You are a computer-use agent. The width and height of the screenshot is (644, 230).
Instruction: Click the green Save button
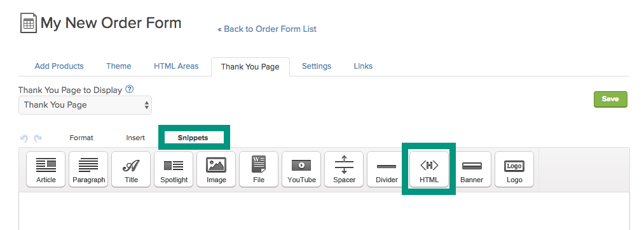coord(610,99)
